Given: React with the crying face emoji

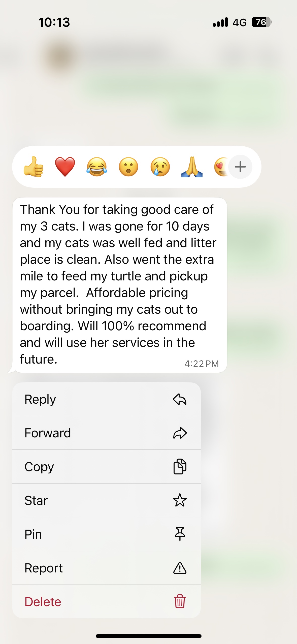Looking at the screenshot, I should pos(160,167).
